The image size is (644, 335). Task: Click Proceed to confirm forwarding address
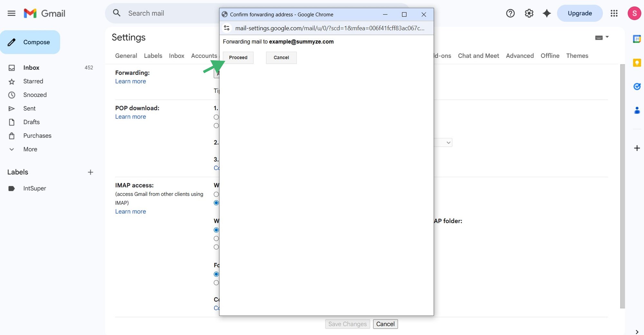click(x=238, y=57)
